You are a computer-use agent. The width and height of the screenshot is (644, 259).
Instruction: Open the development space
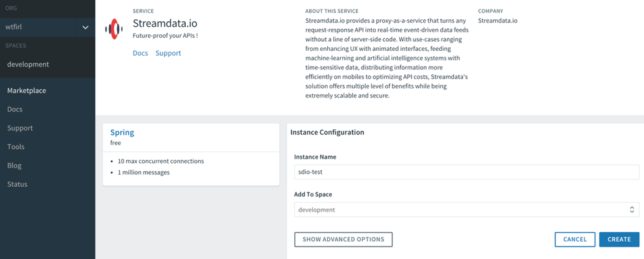point(28,64)
